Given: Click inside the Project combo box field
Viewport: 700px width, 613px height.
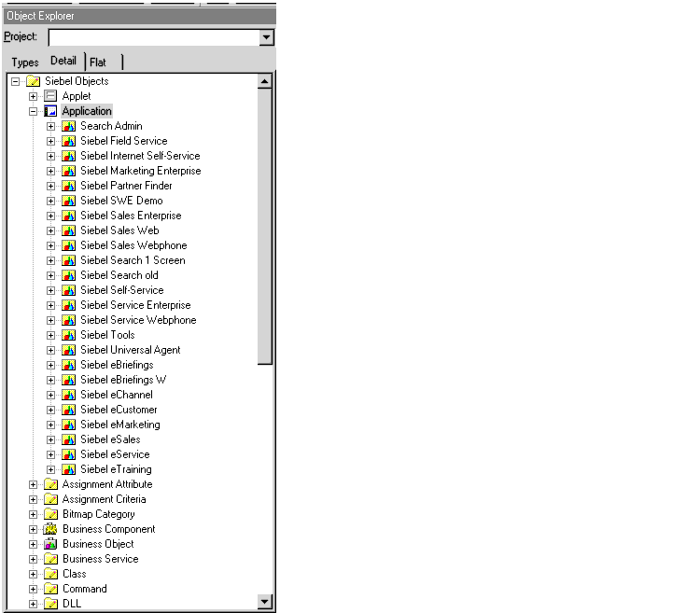Looking at the screenshot, I should tap(154, 37).
